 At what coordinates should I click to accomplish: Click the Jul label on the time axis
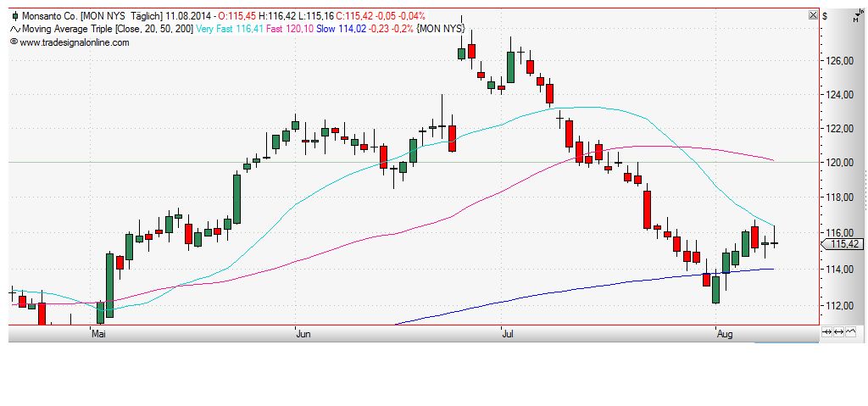click(x=508, y=334)
